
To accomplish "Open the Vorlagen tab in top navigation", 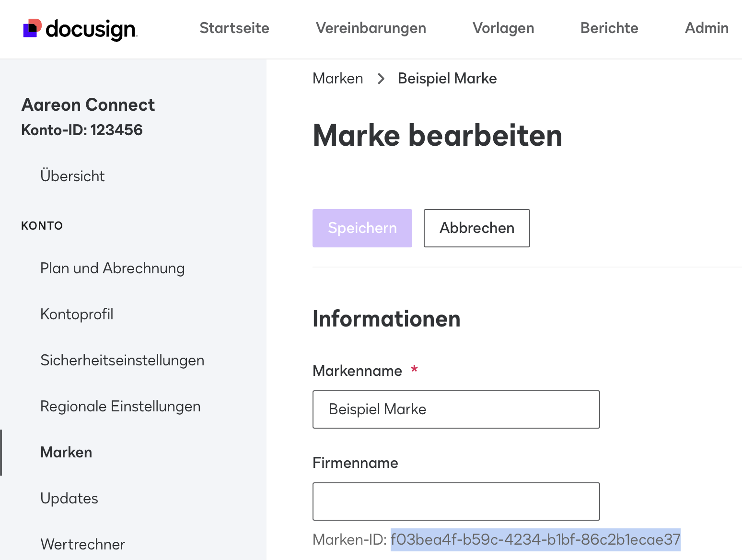I will (x=503, y=28).
